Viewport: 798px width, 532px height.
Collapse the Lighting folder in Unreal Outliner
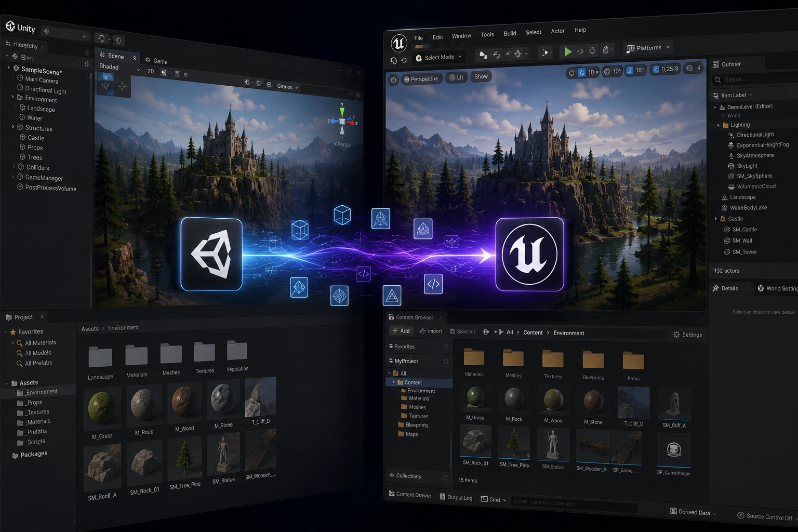pyautogui.click(x=719, y=125)
